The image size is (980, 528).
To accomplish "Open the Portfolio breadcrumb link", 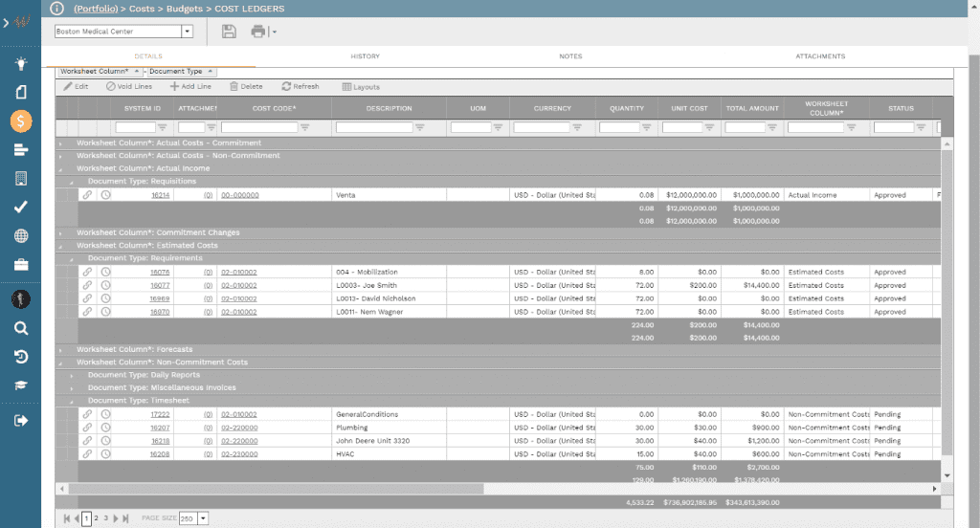I will click(96, 9).
